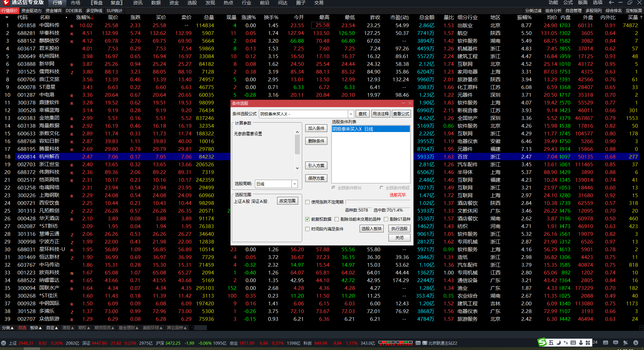This screenshot has height=350, width=644.
Task: Select 全部条件相与 radio button
Action: click(x=333, y=188)
